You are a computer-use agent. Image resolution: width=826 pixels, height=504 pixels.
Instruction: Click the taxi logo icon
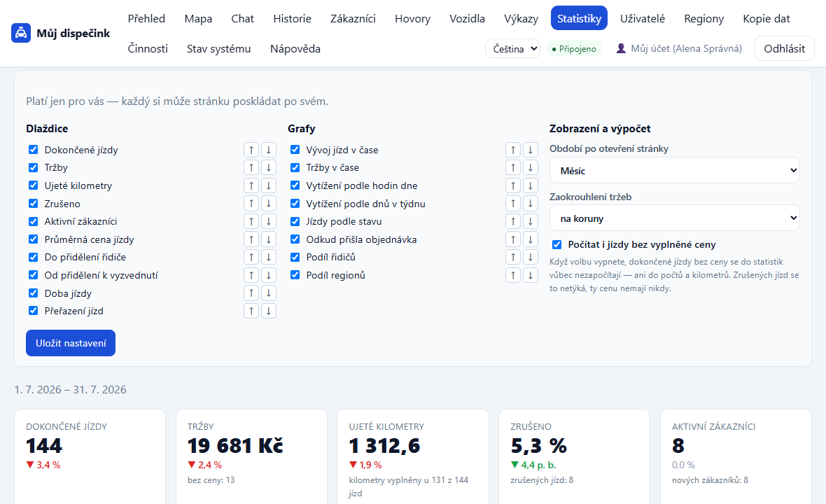[x=20, y=33]
